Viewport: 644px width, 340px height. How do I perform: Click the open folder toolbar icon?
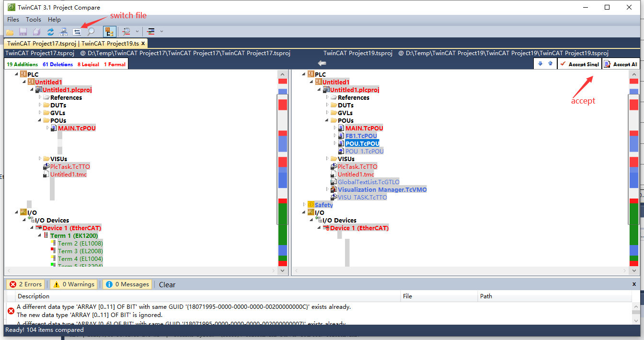point(10,32)
